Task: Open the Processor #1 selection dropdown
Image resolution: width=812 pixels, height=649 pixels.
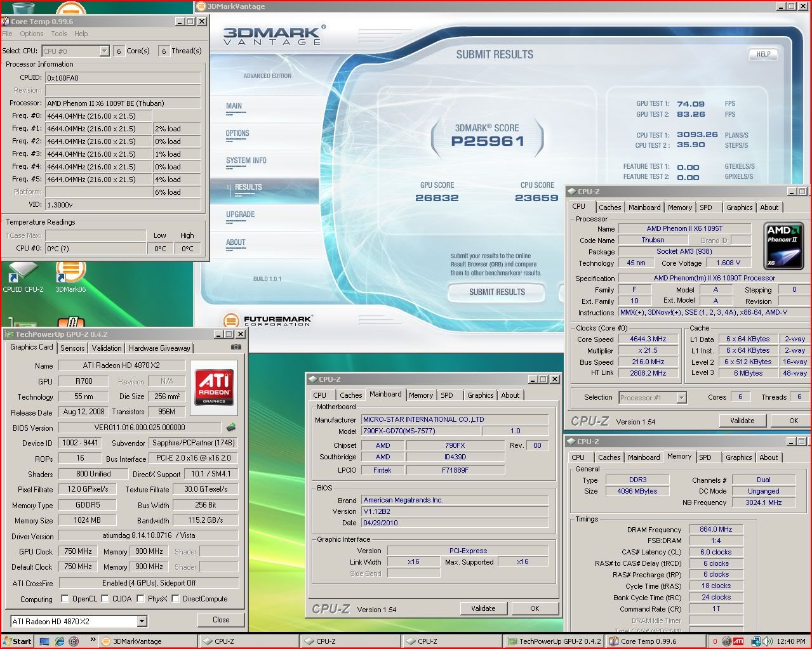Action: pos(681,398)
